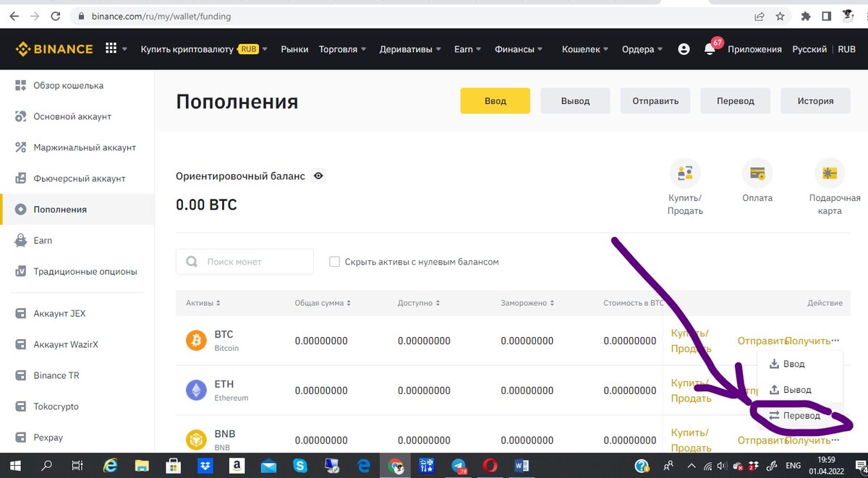Expand the Финансы dropdown

(540, 49)
